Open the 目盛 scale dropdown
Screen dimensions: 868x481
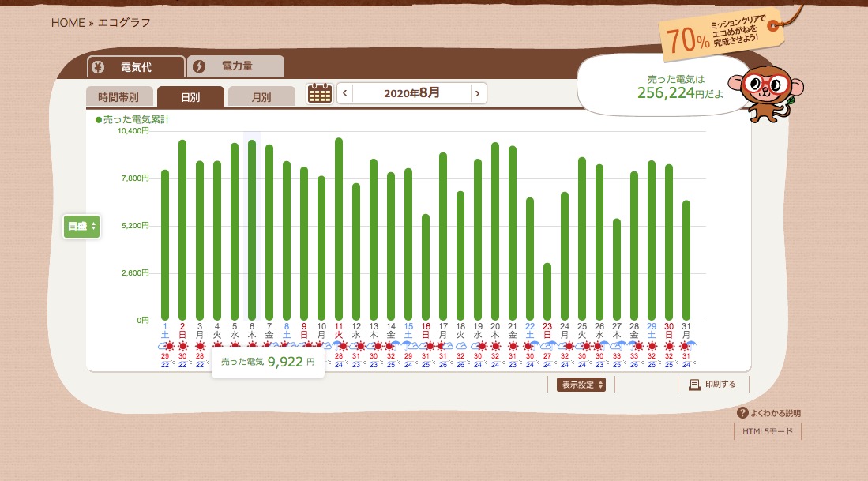pyautogui.click(x=81, y=227)
